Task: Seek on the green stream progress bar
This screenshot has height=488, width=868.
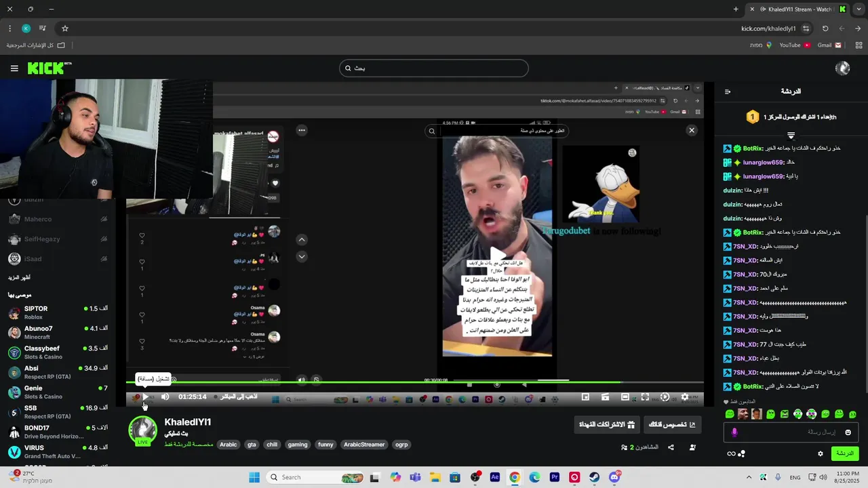Action: 414,381
